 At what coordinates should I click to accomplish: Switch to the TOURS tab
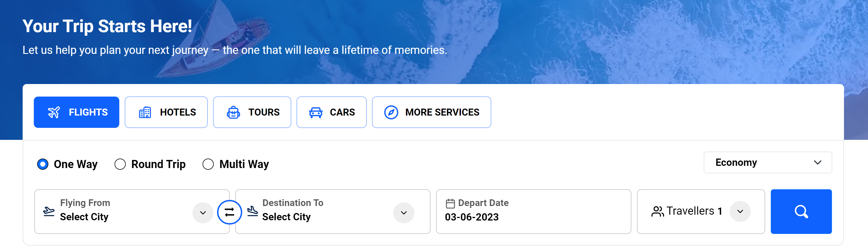pyautogui.click(x=252, y=112)
